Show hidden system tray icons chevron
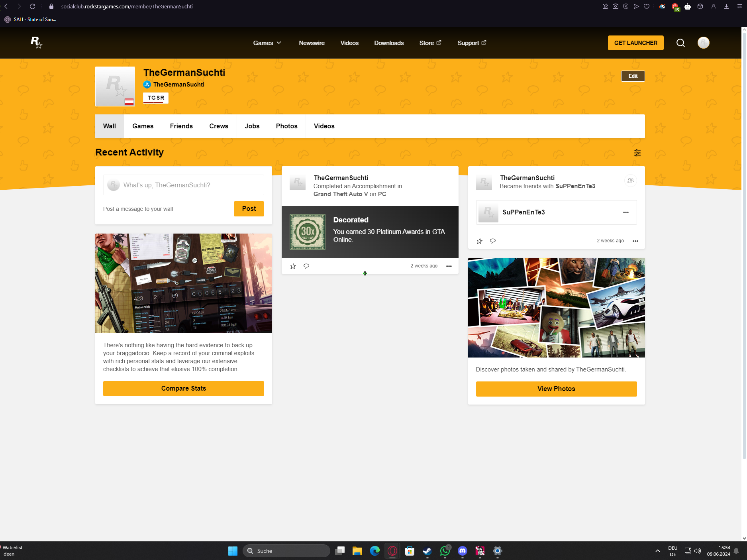The width and height of the screenshot is (747, 560). pyautogui.click(x=657, y=551)
